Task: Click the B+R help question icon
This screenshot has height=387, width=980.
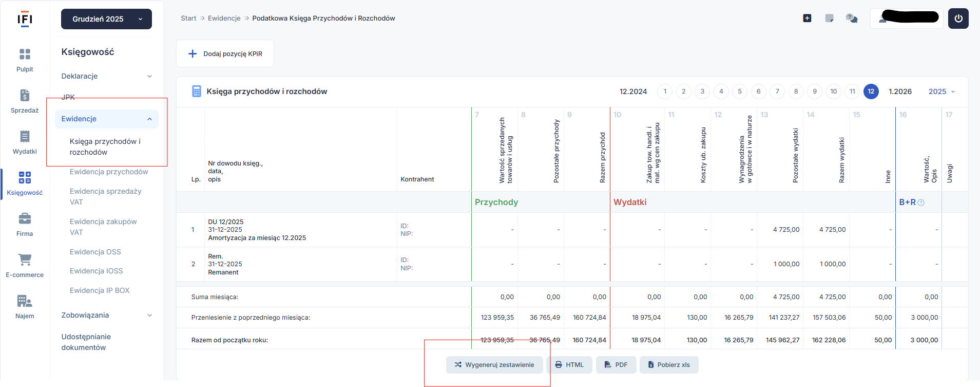Action: pyautogui.click(x=921, y=202)
